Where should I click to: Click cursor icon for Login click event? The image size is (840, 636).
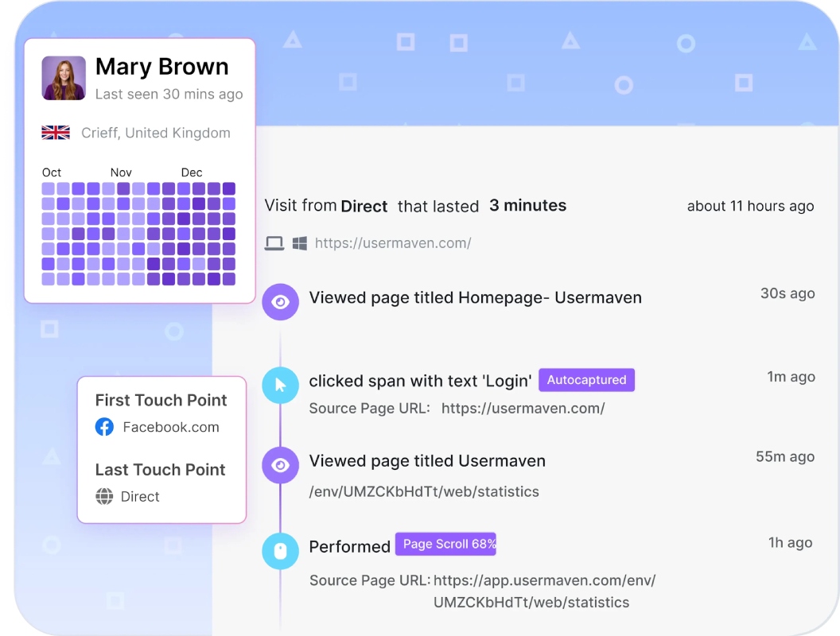280,385
